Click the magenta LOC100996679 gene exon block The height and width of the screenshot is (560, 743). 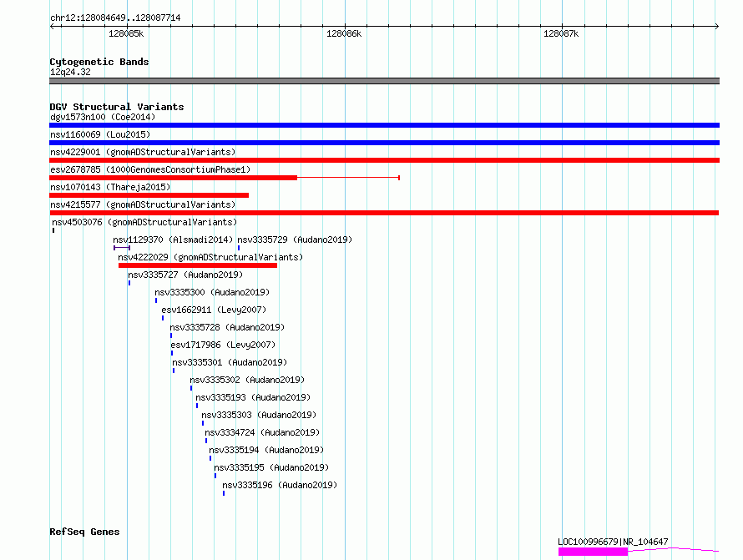click(x=593, y=552)
